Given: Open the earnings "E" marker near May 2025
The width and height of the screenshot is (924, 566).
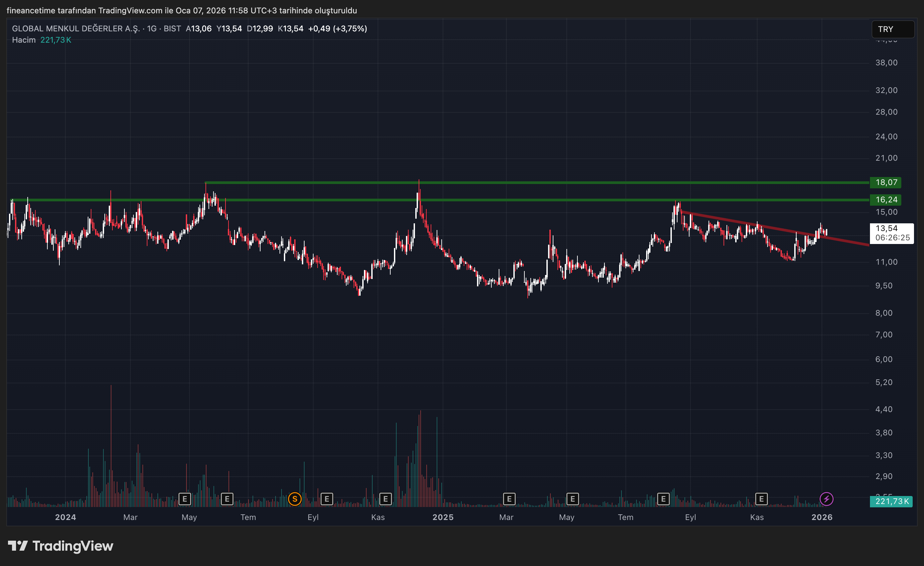Looking at the screenshot, I should 572,499.
